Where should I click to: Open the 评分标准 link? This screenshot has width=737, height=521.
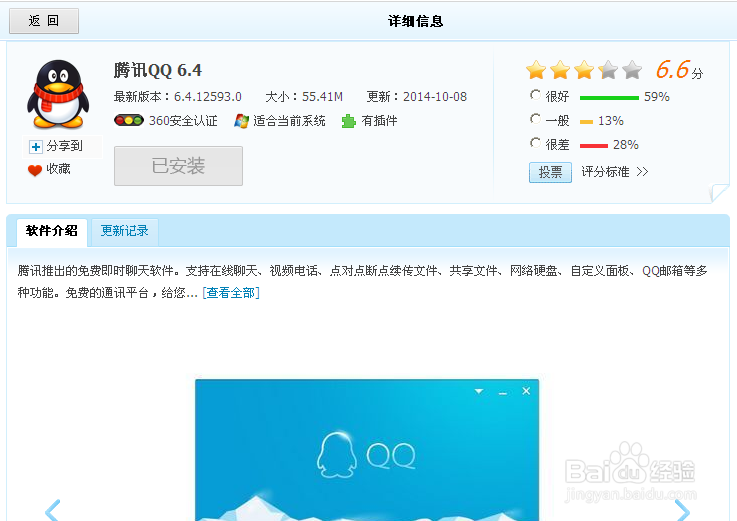coord(605,172)
